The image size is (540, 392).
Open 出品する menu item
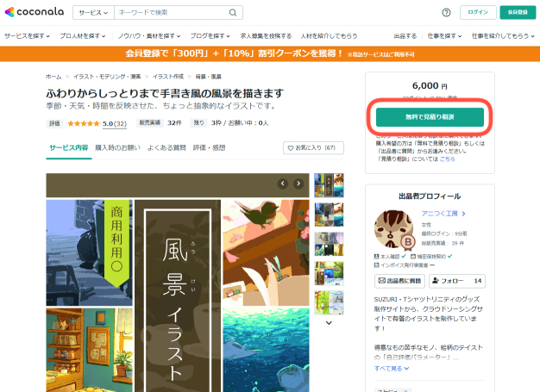point(405,36)
